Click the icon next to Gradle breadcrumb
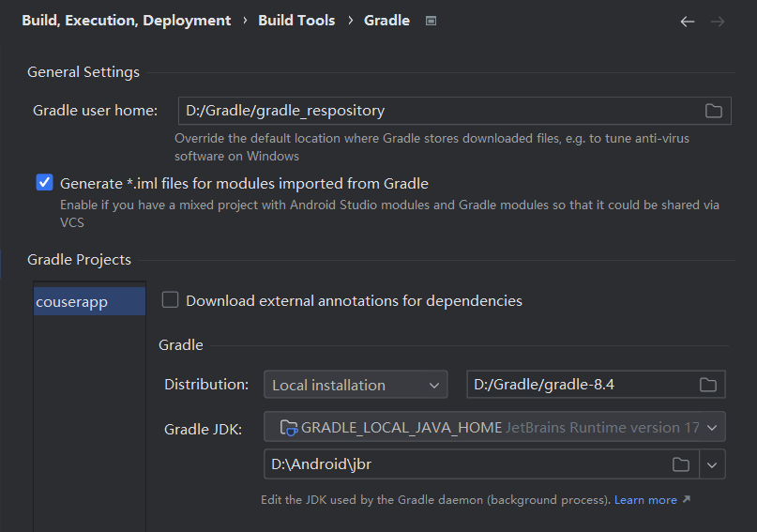 (x=431, y=21)
